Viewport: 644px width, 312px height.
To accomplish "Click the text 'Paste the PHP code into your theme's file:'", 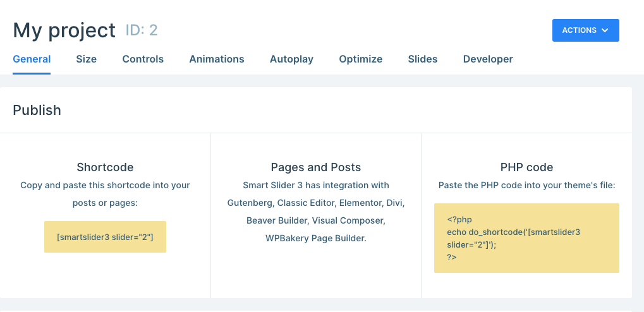I will [x=526, y=186].
